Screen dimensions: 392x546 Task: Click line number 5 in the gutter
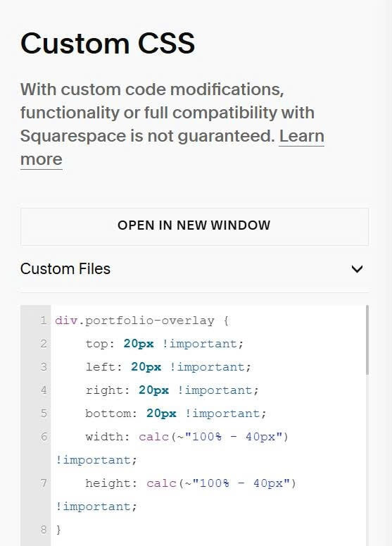[x=44, y=414]
